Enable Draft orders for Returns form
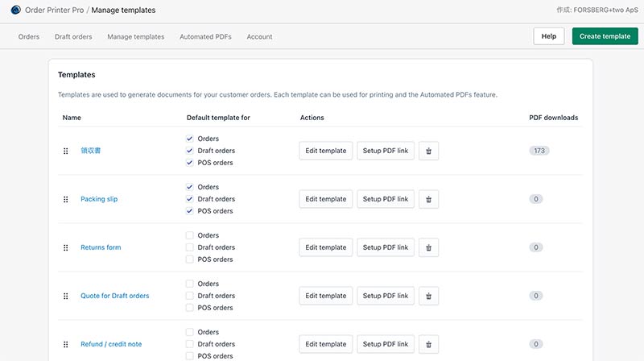This screenshot has width=644, height=361. [190, 247]
